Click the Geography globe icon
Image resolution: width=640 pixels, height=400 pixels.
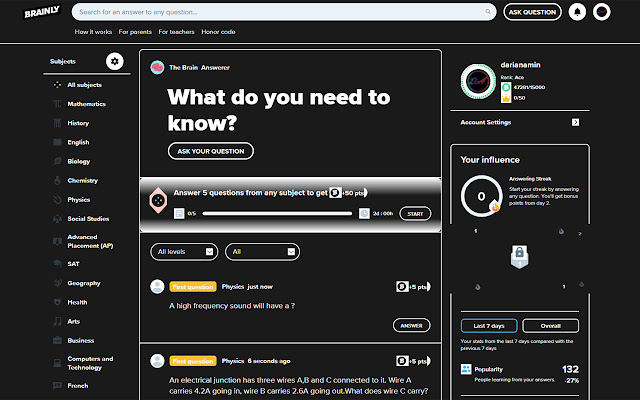pos(58,283)
